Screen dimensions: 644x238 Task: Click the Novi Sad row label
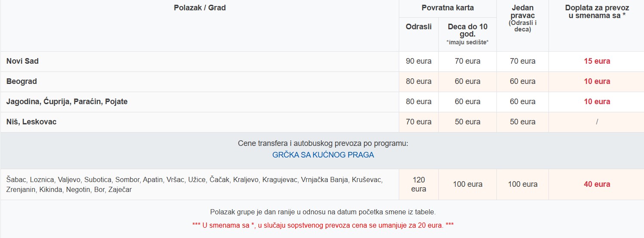pos(22,61)
